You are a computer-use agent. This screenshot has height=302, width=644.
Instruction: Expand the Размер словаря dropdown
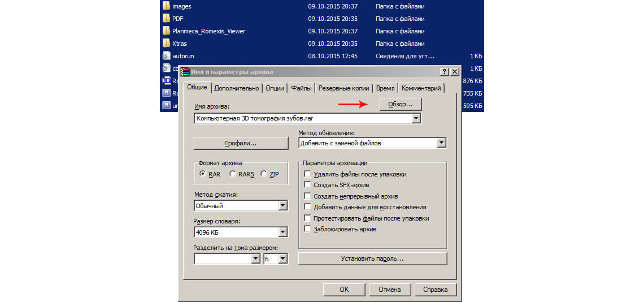pos(283,232)
